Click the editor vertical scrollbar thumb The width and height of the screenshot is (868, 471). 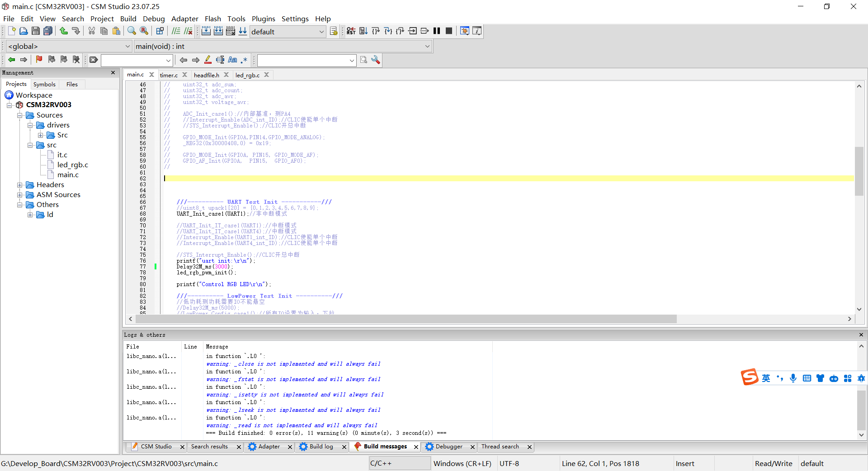click(x=859, y=171)
